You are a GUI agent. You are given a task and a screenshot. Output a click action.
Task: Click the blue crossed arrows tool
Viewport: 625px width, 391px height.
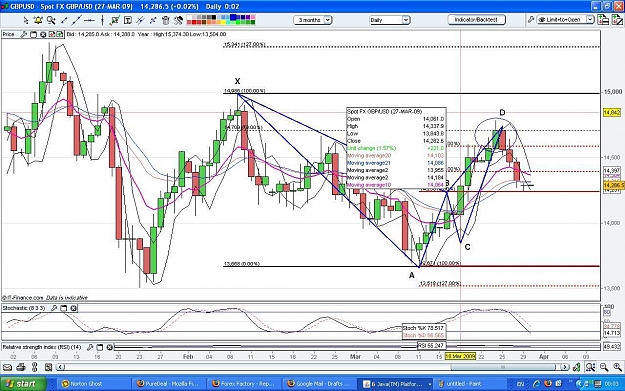[153, 20]
